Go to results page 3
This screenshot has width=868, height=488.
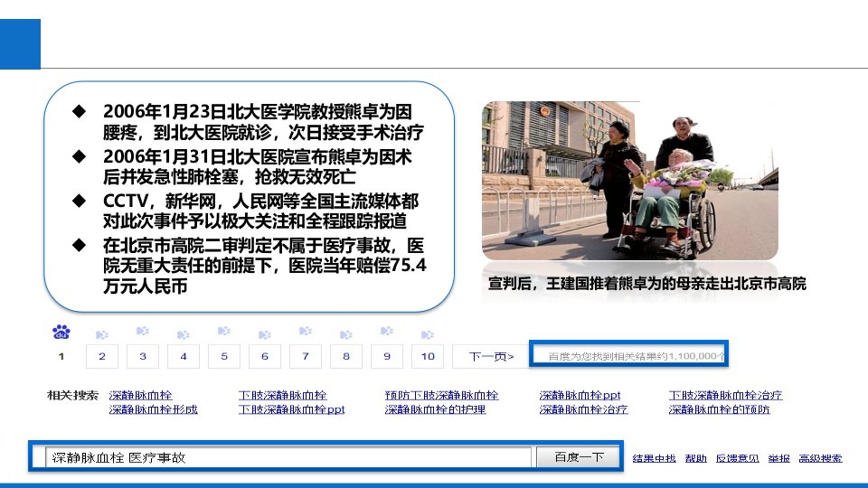pos(143,356)
